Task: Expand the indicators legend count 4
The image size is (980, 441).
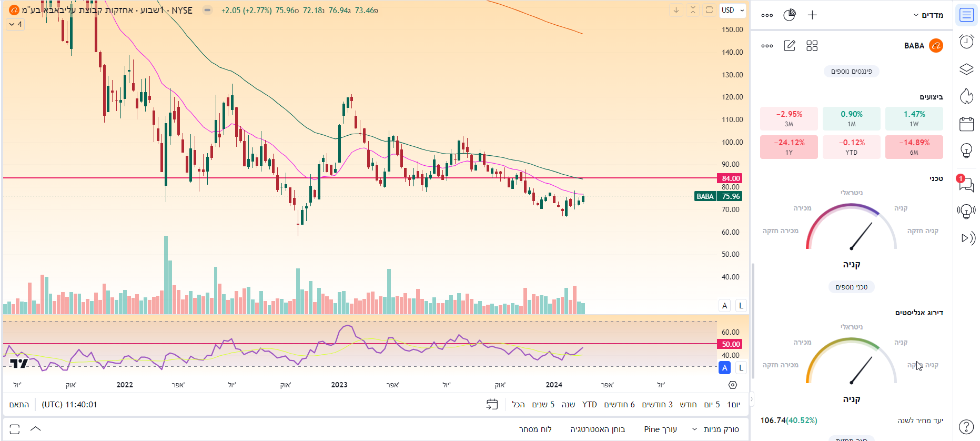Action: coord(15,24)
